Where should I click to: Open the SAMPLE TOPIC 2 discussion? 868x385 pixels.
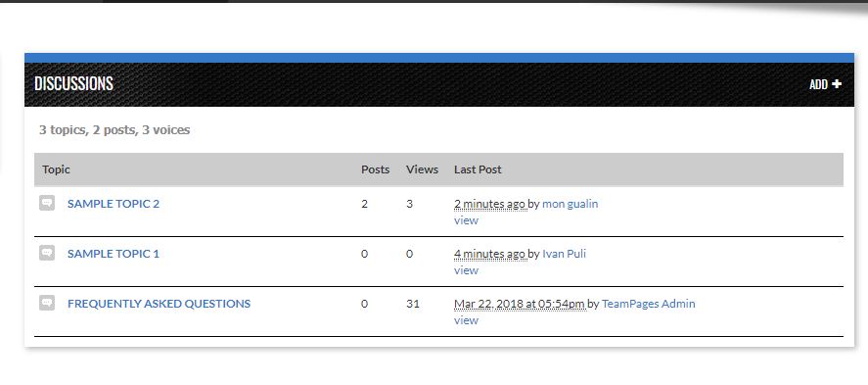114,204
